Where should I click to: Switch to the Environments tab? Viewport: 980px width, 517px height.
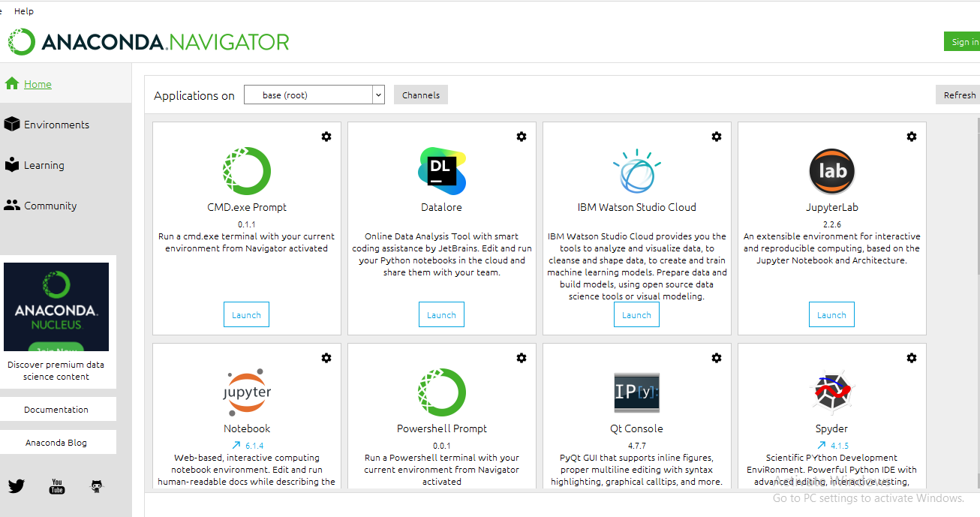click(56, 125)
